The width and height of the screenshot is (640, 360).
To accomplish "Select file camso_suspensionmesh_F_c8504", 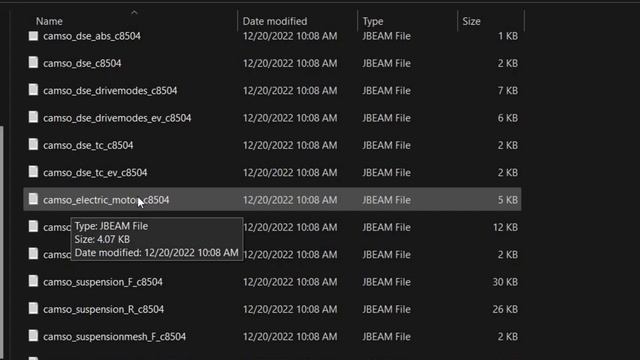I will point(114,337).
